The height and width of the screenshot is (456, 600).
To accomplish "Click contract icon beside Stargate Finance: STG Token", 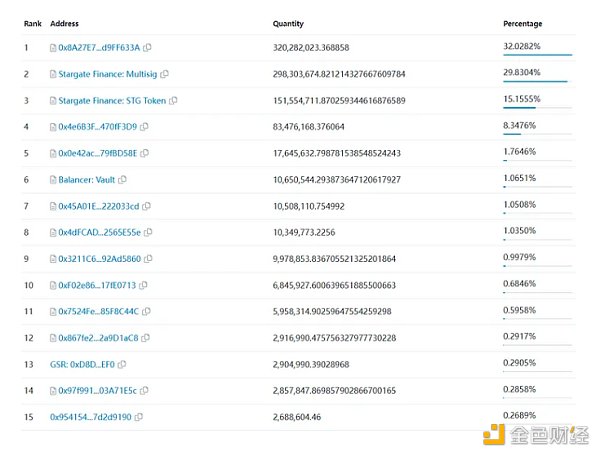I will [53, 101].
